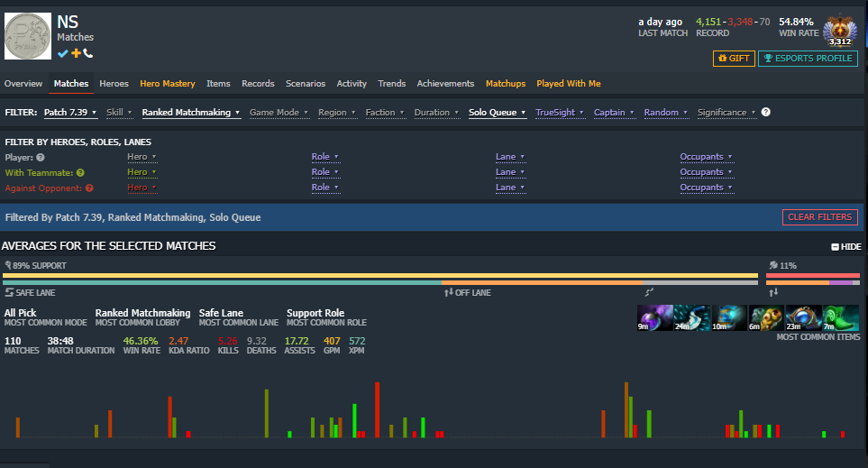The width and height of the screenshot is (868, 468).
Task: Click the green help icon beside With Teammate
Action: (80, 173)
